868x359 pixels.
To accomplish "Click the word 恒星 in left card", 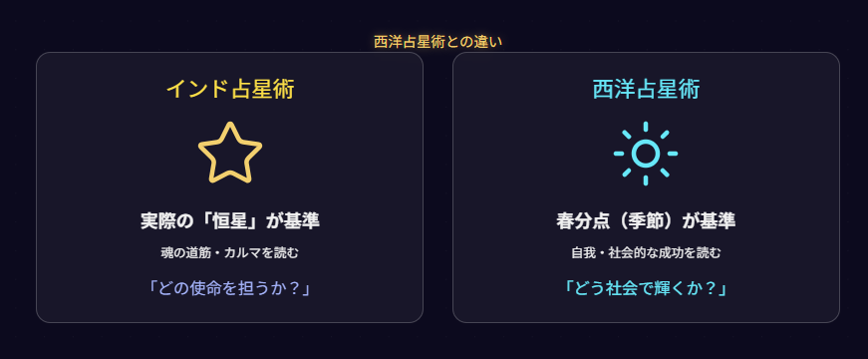I will [x=230, y=221].
